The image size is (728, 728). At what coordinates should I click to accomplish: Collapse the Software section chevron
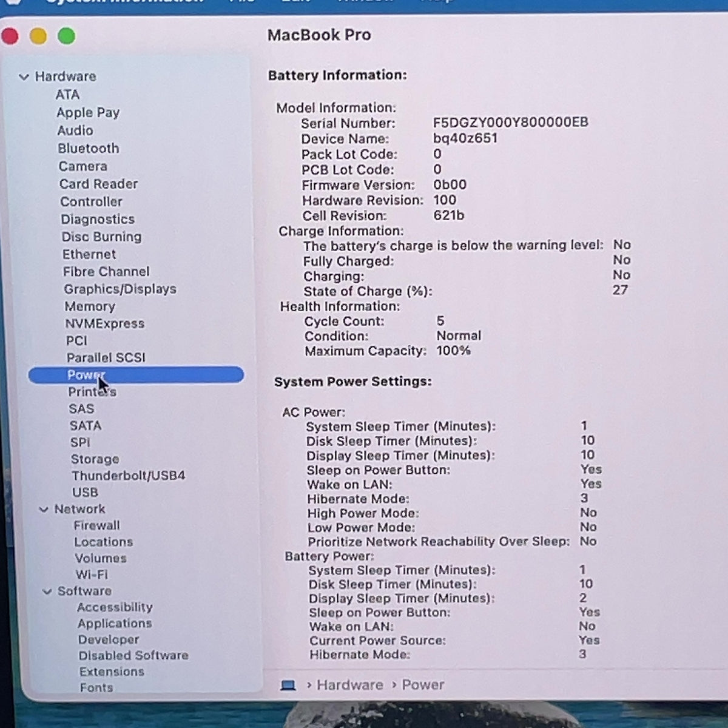pyautogui.click(x=47, y=591)
